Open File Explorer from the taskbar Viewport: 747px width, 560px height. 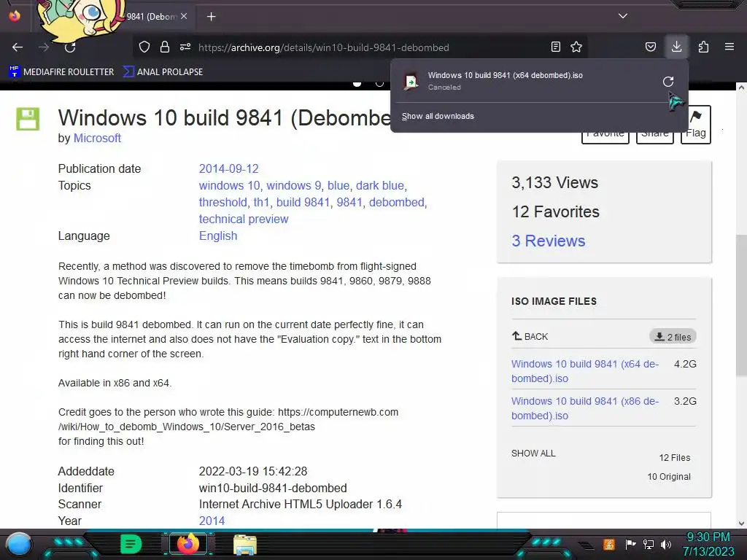coord(245,545)
